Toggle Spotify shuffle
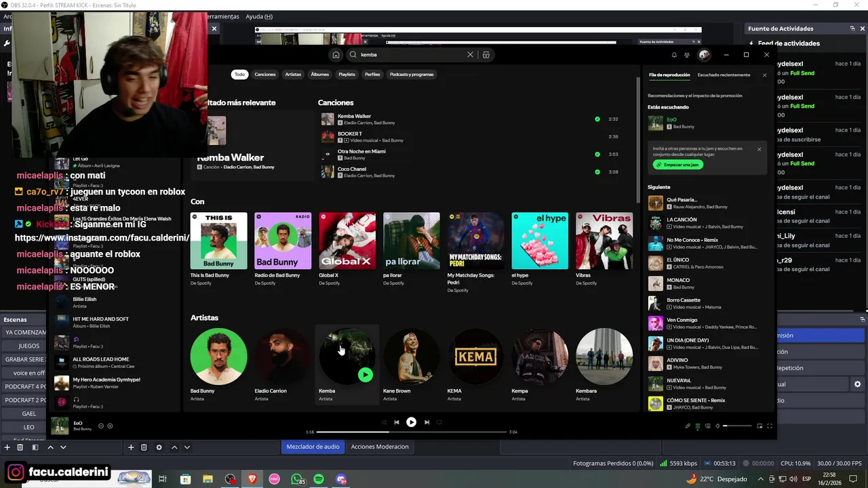868x488 pixels. [384, 422]
